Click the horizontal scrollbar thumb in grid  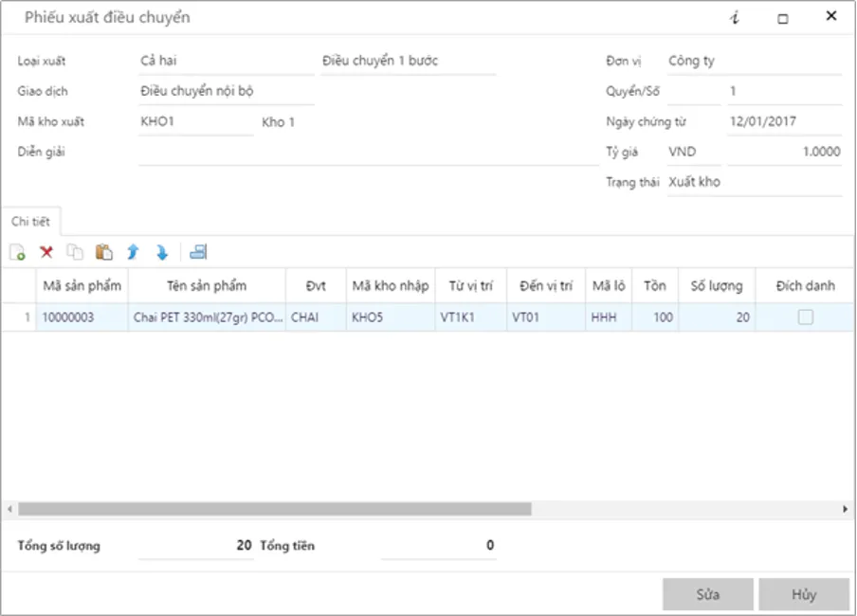pyautogui.click(x=275, y=509)
